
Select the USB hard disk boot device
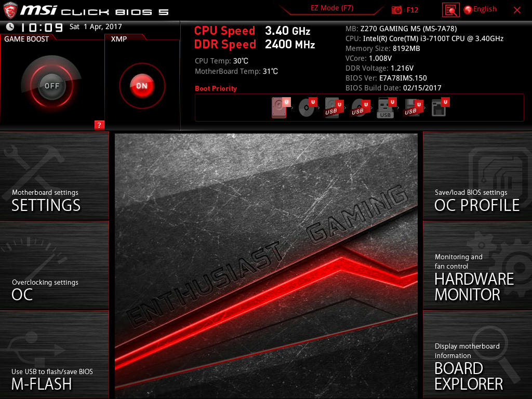pos(334,108)
